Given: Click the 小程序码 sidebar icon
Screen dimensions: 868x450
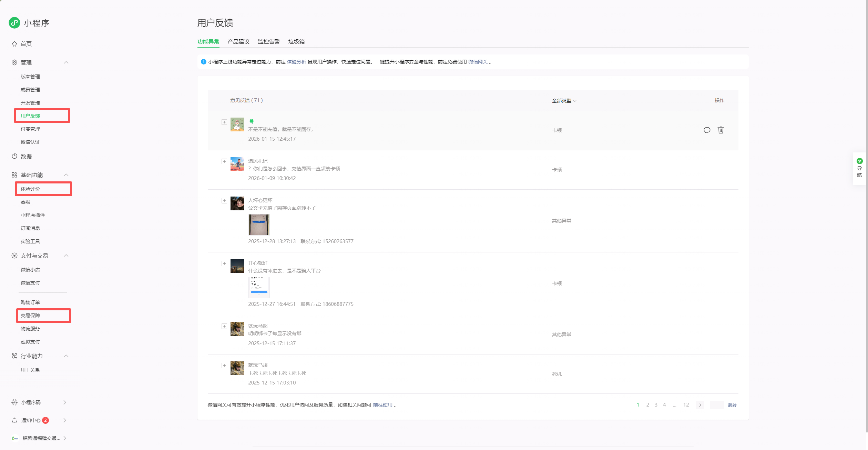Looking at the screenshot, I should tap(14, 402).
